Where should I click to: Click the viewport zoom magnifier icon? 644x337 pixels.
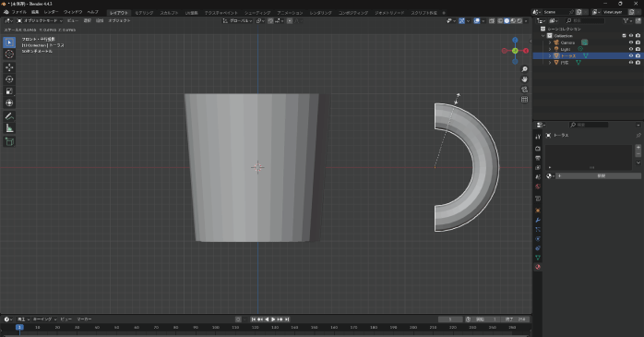[x=524, y=69]
